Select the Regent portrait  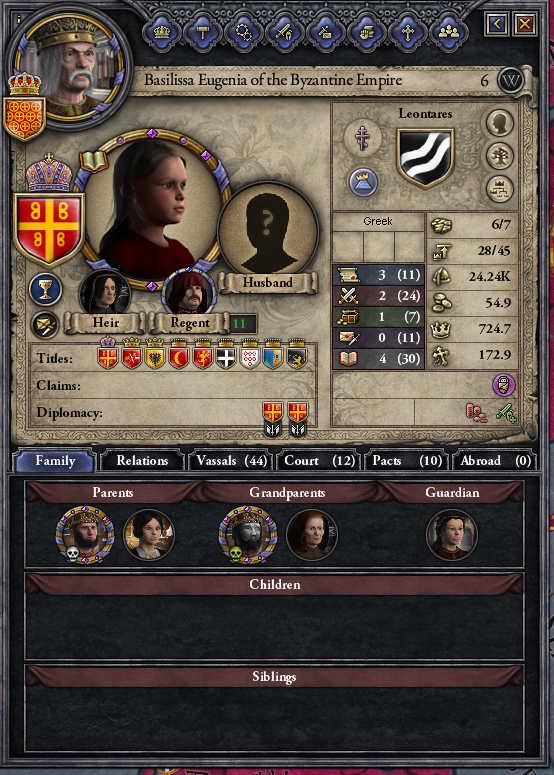189,293
